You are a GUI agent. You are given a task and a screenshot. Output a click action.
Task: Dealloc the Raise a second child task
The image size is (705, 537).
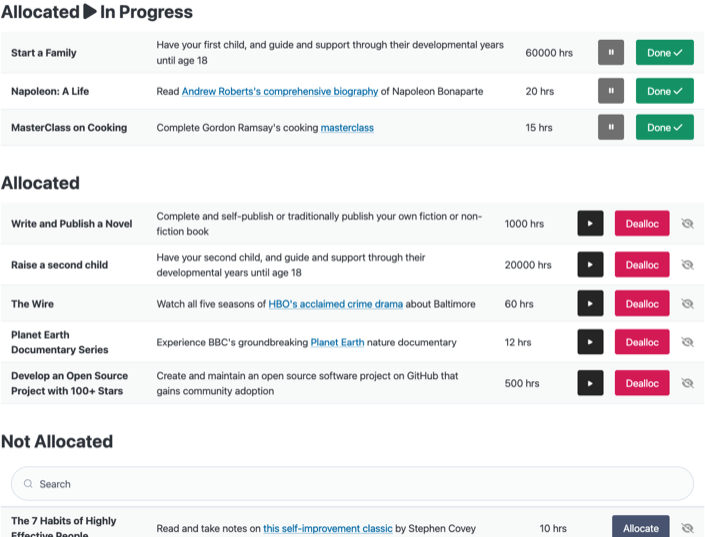(642, 265)
